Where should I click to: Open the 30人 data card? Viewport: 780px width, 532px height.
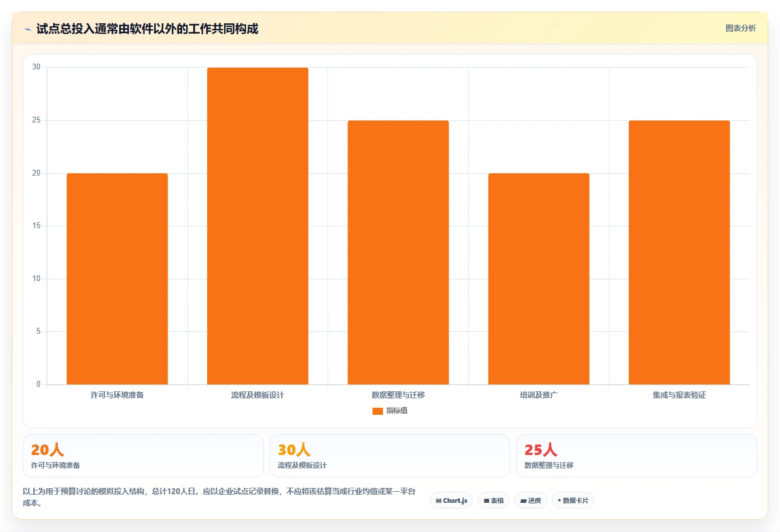pos(390,456)
